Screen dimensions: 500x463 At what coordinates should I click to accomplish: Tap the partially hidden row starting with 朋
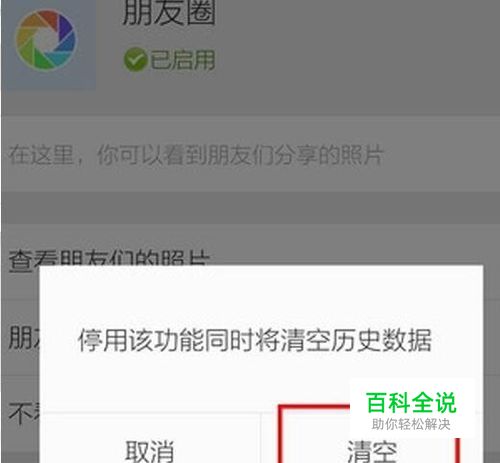pyautogui.click(x=21, y=337)
